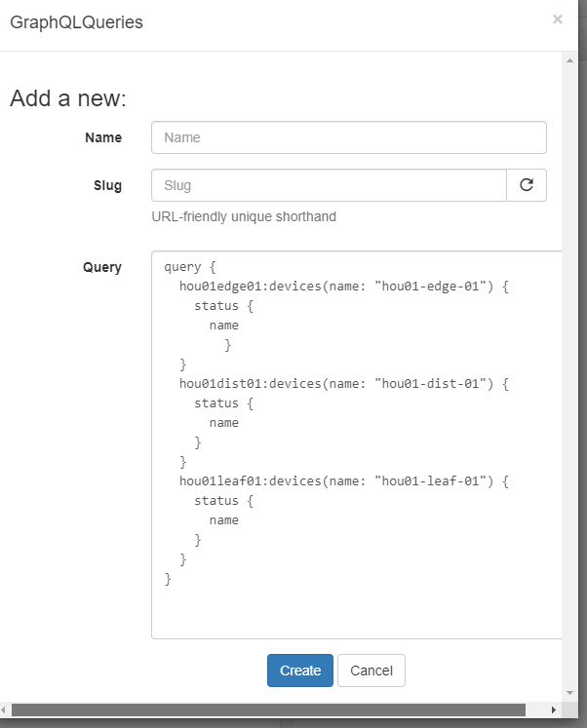Click the Query field label

(102, 267)
